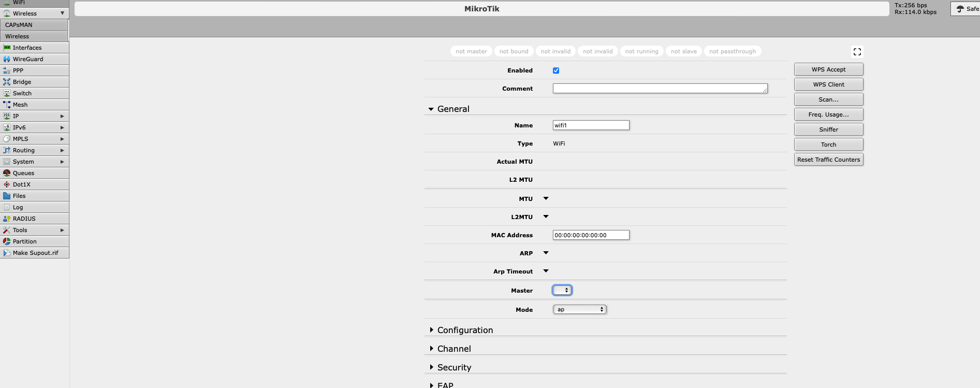Viewport: 980px width, 388px height.
Task: Click the WireGuard icon in sidebar
Action: pyautogui.click(x=7, y=59)
